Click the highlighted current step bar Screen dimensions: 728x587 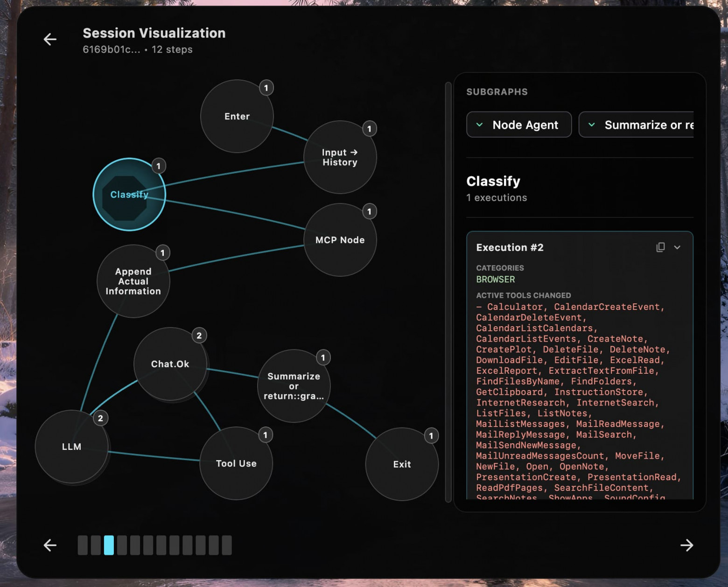coord(109,545)
